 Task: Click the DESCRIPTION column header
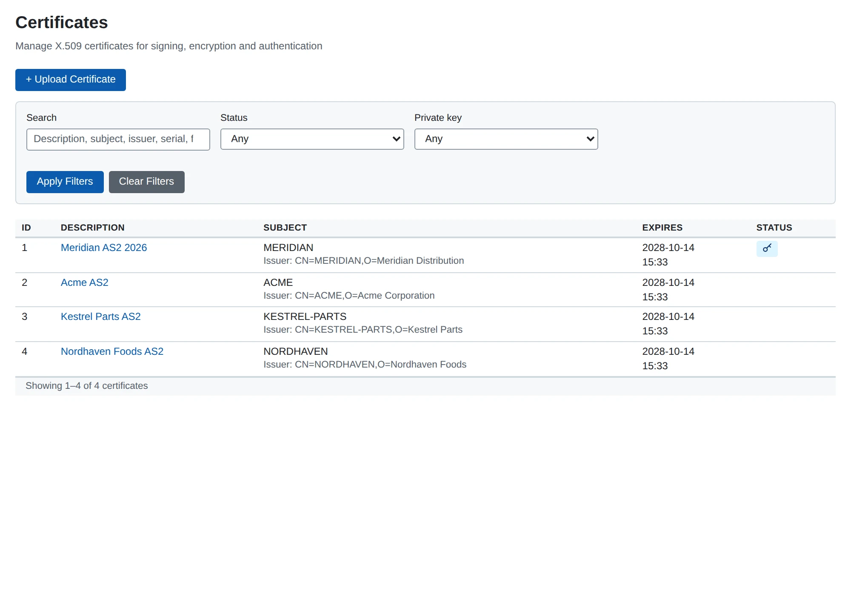point(93,228)
